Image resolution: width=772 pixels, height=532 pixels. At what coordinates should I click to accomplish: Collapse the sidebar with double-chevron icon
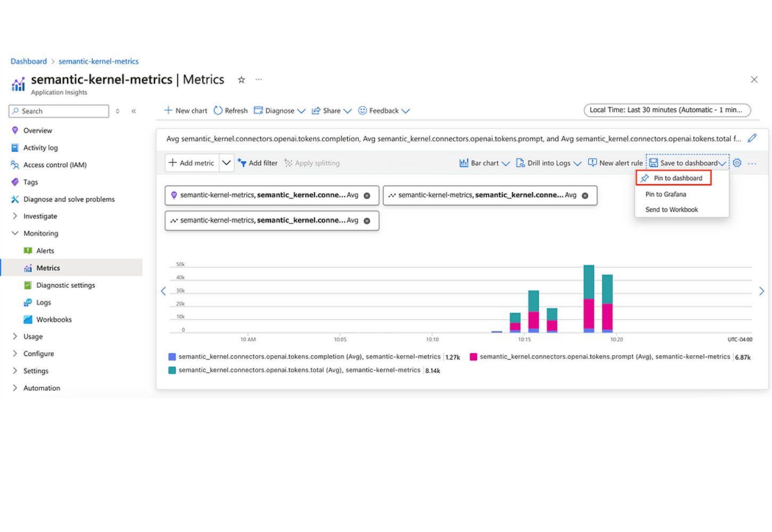134,111
